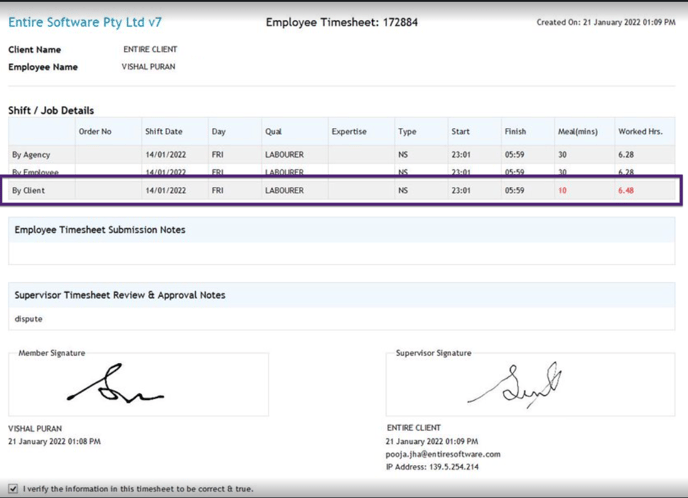Click the Shift / Job Details heading
This screenshot has height=498, width=688.
tap(51, 110)
